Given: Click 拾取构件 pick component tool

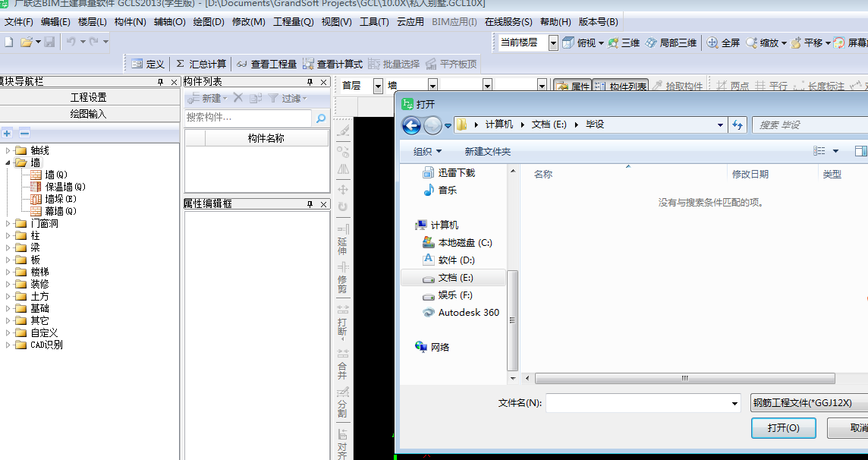Looking at the screenshot, I should tap(678, 86).
